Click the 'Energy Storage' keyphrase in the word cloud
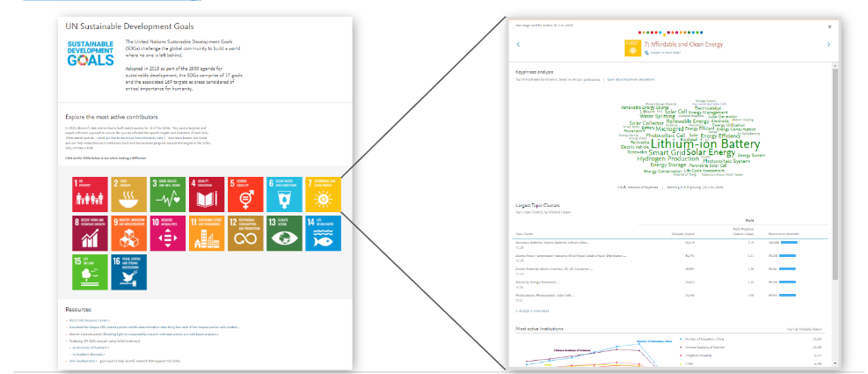The image size is (868, 374). (668, 165)
